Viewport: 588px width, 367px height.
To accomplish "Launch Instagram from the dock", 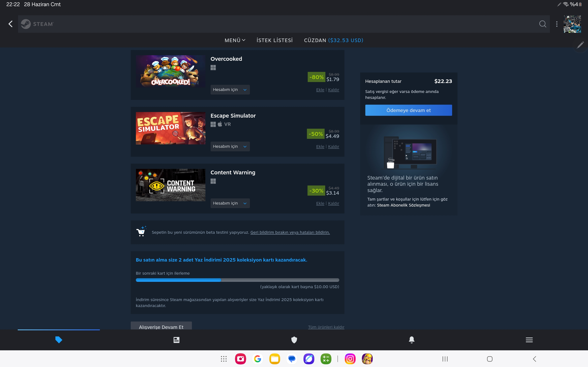I will pos(350,359).
